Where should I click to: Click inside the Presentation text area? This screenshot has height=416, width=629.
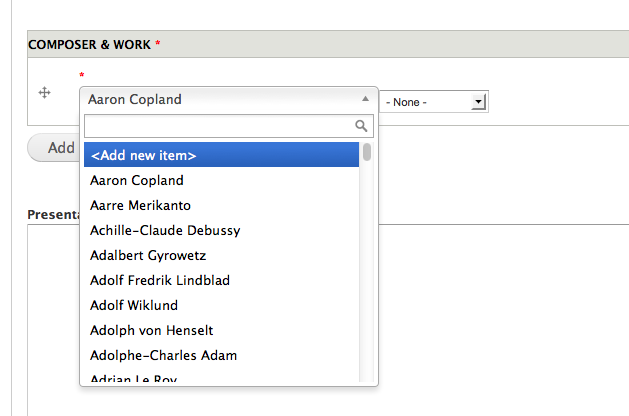500,320
